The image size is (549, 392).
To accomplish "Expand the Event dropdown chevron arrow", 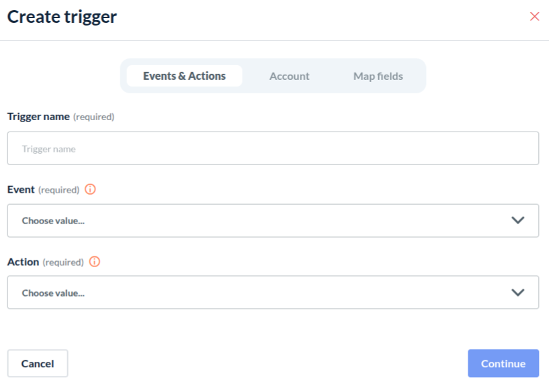I will coord(517,220).
